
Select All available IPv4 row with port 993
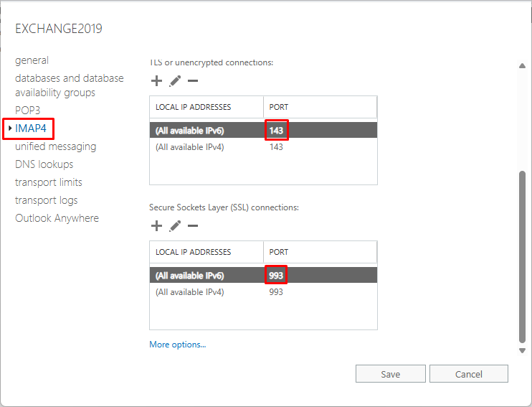[x=263, y=292]
